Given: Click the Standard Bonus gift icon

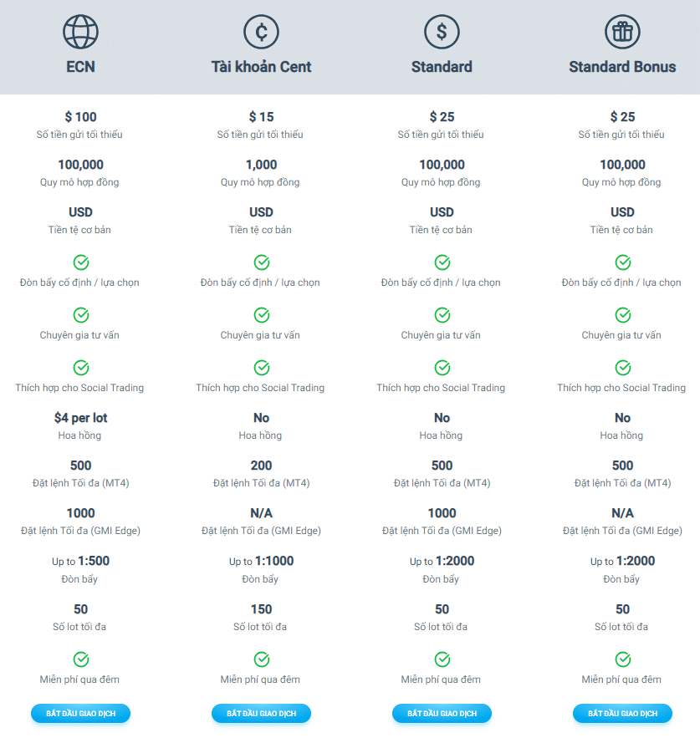Looking at the screenshot, I should coord(622,32).
